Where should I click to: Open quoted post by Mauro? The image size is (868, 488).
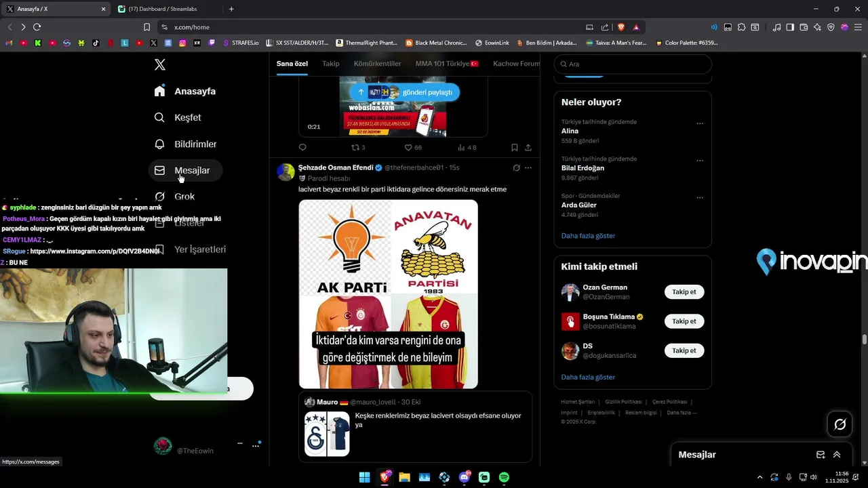tap(416, 427)
